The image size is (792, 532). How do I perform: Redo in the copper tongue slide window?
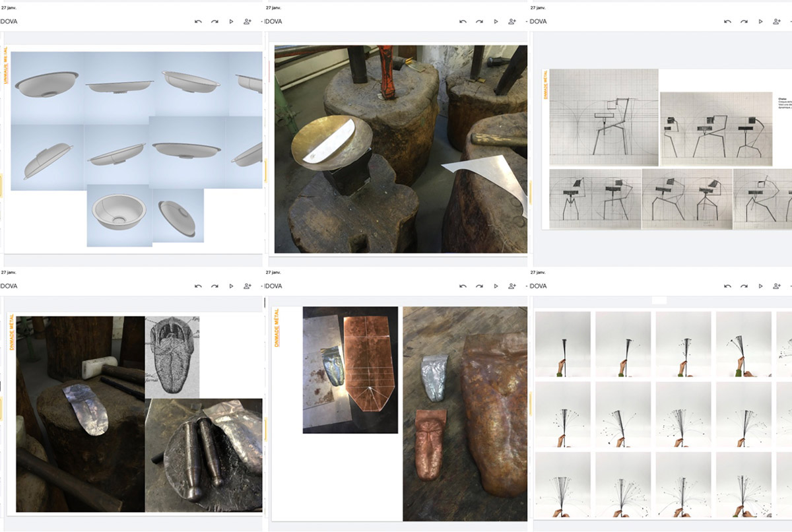coord(478,286)
